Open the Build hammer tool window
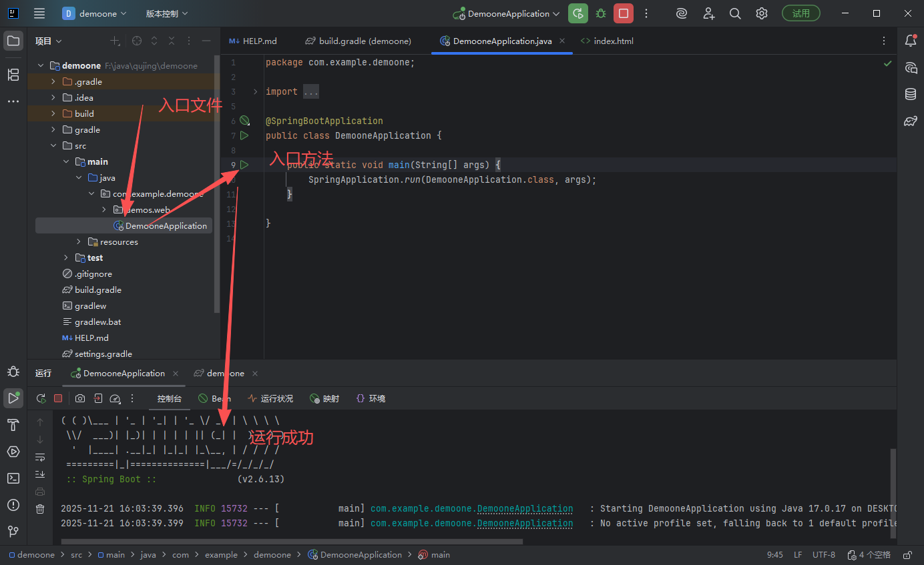Image resolution: width=924 pixels, height=565 pixels. [x=13, y=425]
